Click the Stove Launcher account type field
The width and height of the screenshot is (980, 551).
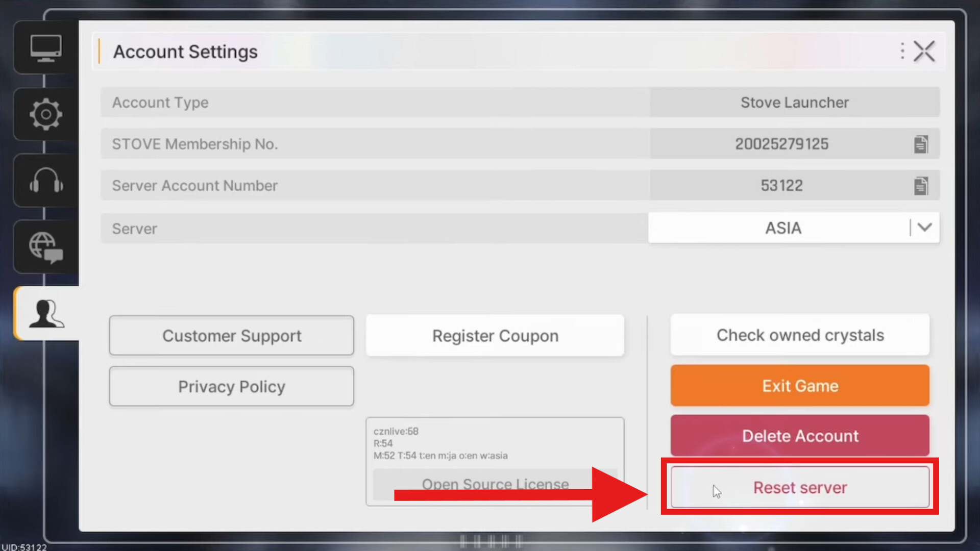(x=794, y=103)
